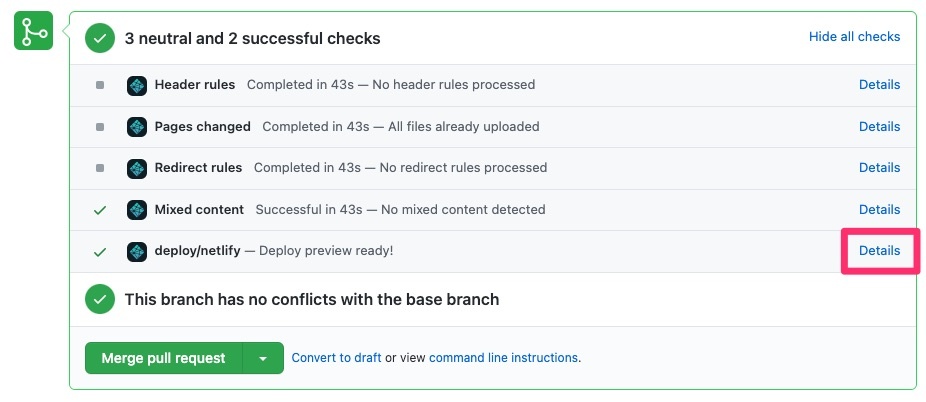The height and width of the screenshot is (402, 926).
Task: Open the merge options dropdown arrow
Action: pyautogui.click(x=263, y=358)
